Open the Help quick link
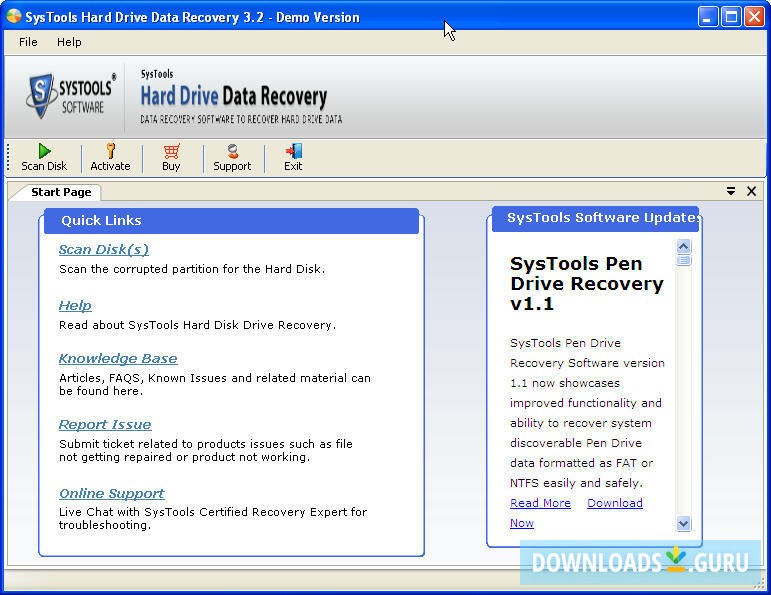The height and width of the screenshot is (595, 771). [x=75, y=305]
